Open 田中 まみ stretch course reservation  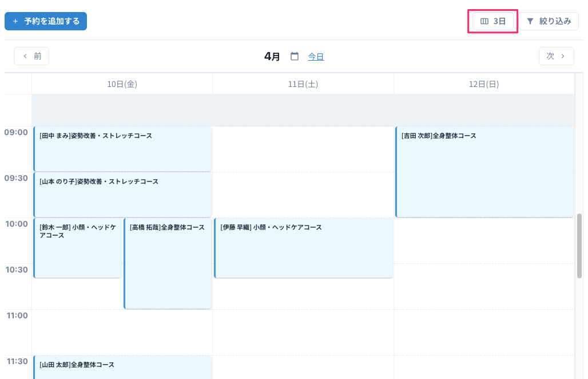point(122,149)
